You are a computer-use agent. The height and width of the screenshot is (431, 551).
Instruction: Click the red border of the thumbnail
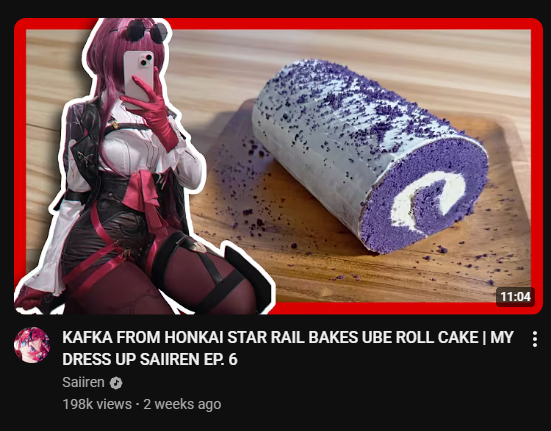(x=351, y=24)
